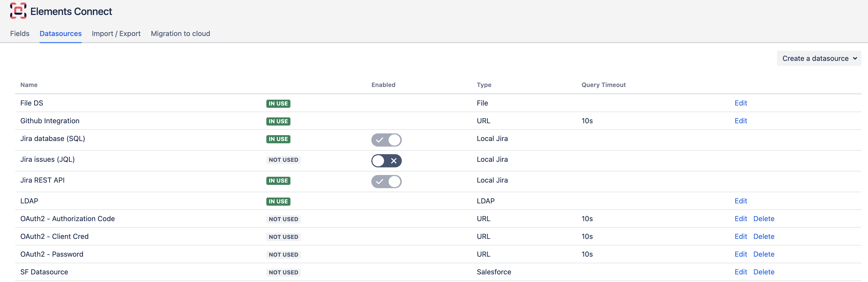The height and width of the screenshot is (282, 868).
Task: Click OAuth2 - Client Cred name
Action: tap(54, 237)
